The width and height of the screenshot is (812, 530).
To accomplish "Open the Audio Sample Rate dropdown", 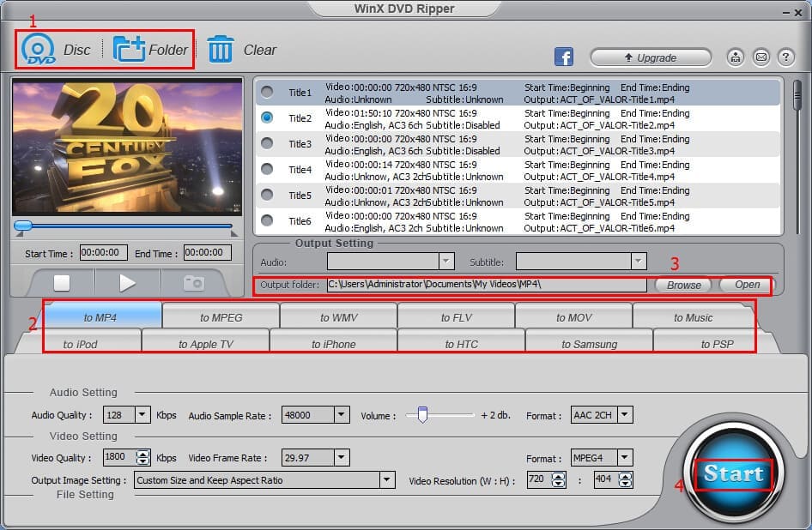I will (341, 414).
